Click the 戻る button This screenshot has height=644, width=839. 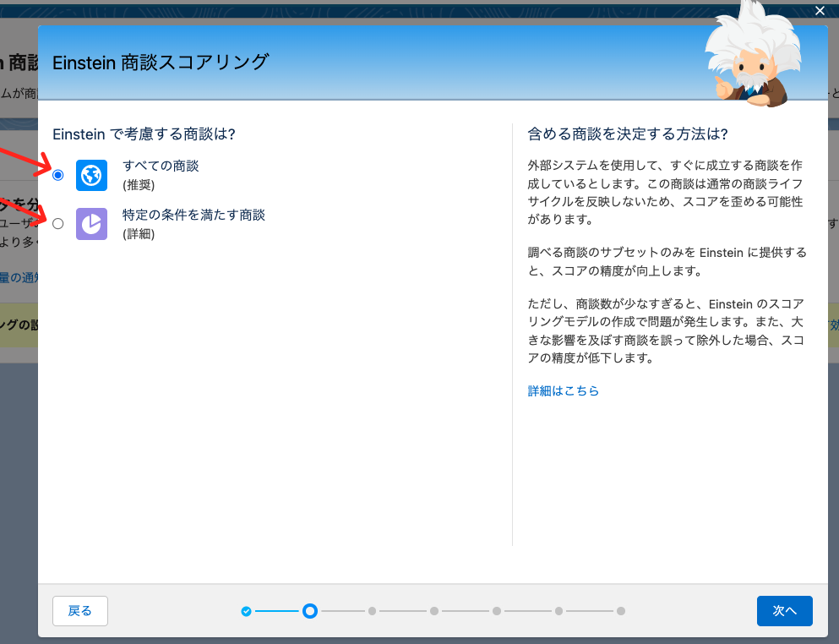(80, 611)
